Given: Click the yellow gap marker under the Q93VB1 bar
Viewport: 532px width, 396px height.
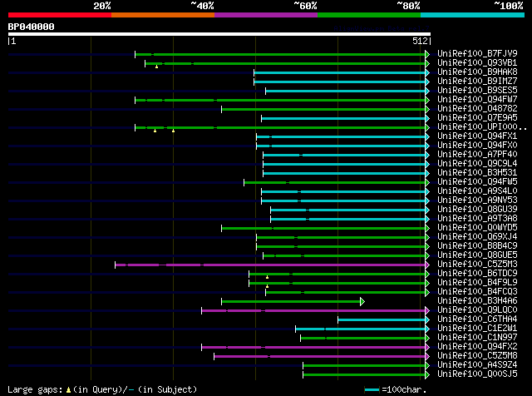Looking at the screenshot, I should point(157,67).
